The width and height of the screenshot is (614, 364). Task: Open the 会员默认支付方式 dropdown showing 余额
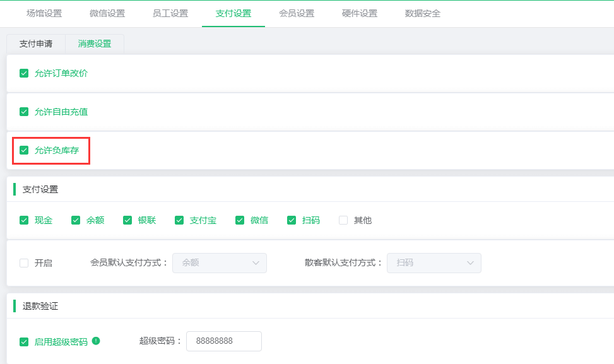[x=219, y=263]
